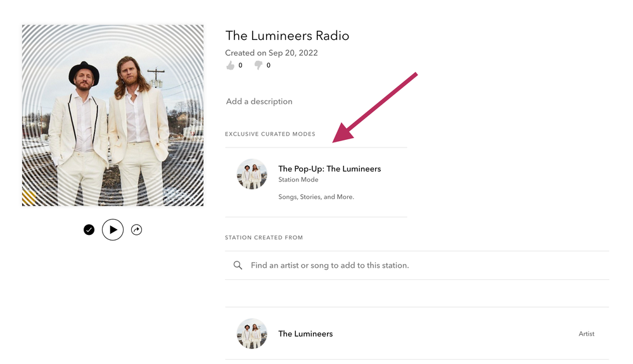Click the magnifying glass search icon

click(238, 265)
